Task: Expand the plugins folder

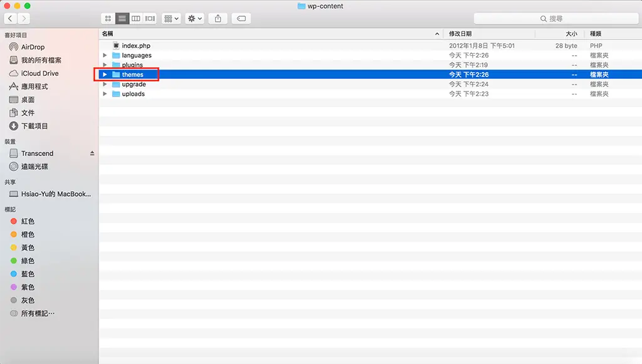Action: (105, 65)
